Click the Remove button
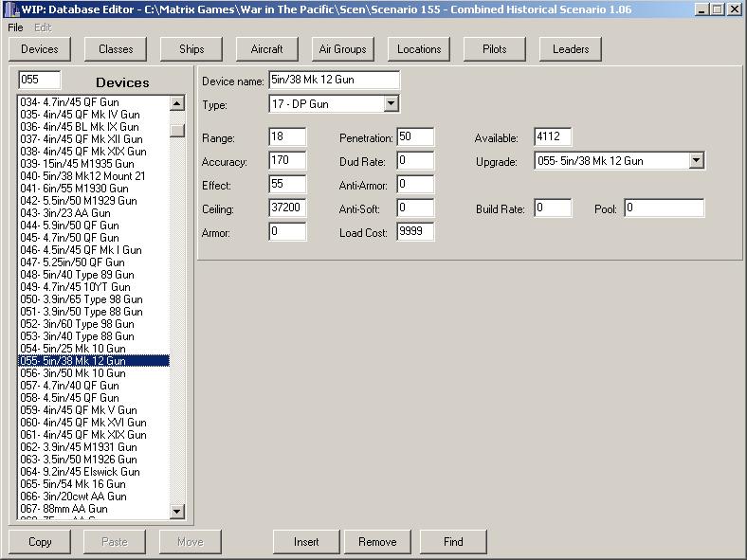This screenshot has width=747, height=560. [377, 542]
